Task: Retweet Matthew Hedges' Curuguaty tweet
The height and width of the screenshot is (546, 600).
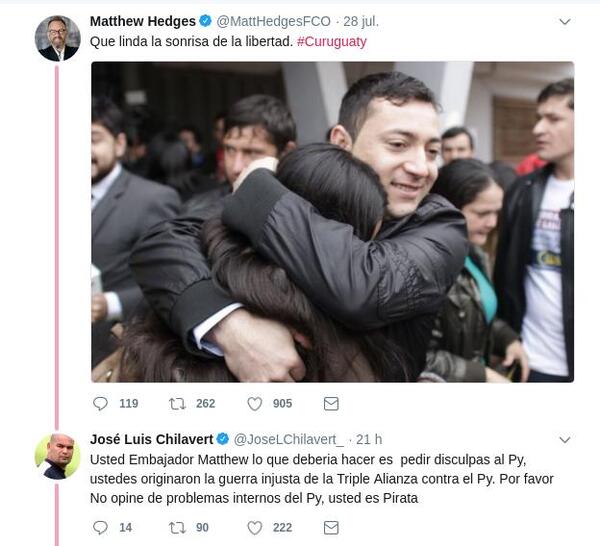Action: (177, 404)
